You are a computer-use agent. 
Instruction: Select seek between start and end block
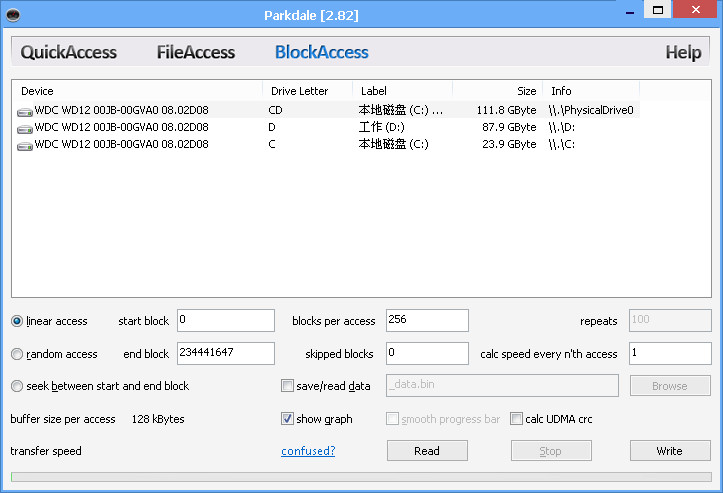(x=17, y=386)
